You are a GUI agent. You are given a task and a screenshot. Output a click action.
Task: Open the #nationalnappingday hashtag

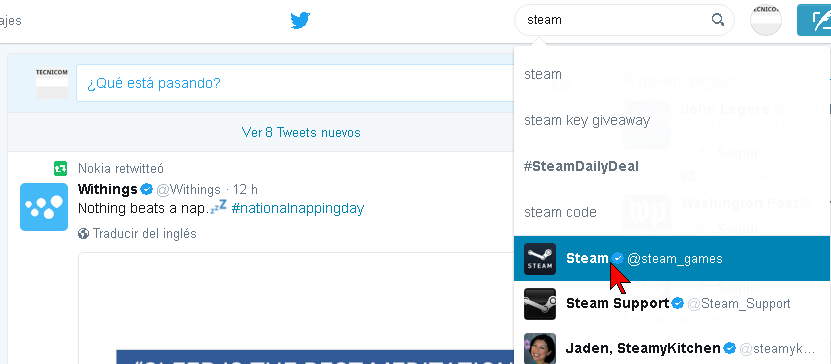tap(298, 208)
